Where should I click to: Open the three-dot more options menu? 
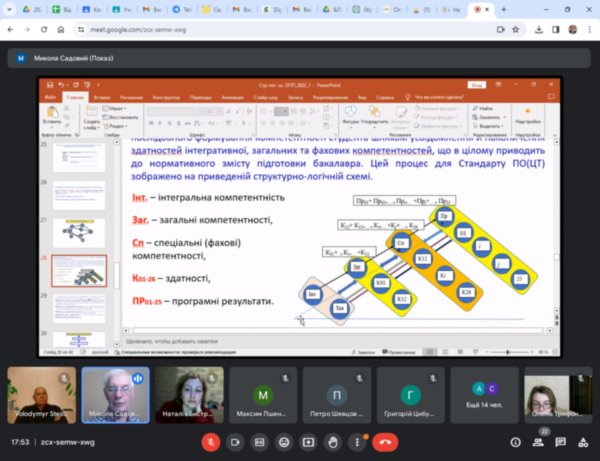pyautogui.click(x=357, y=441)
